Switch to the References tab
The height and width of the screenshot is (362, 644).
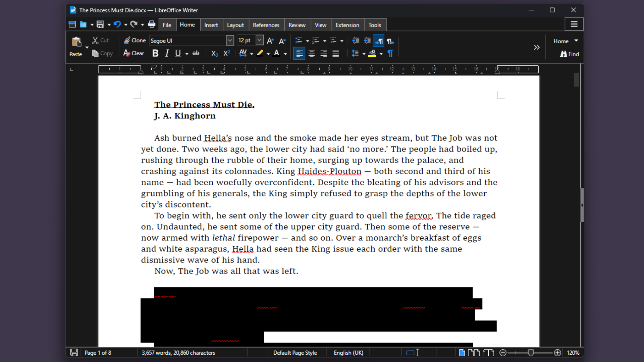click(x=266, y=24)
